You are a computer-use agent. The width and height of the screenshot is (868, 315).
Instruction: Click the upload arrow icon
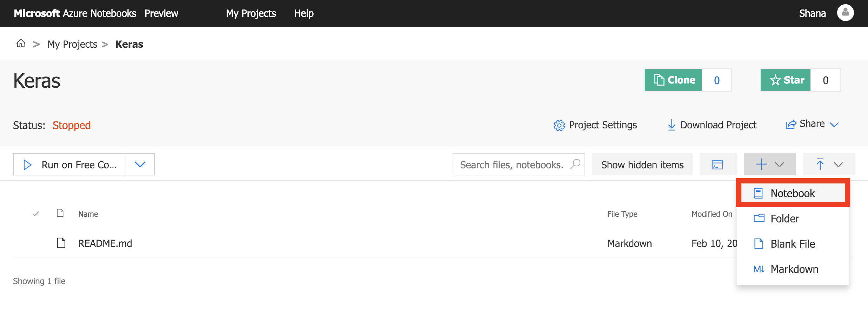point(820,164)
